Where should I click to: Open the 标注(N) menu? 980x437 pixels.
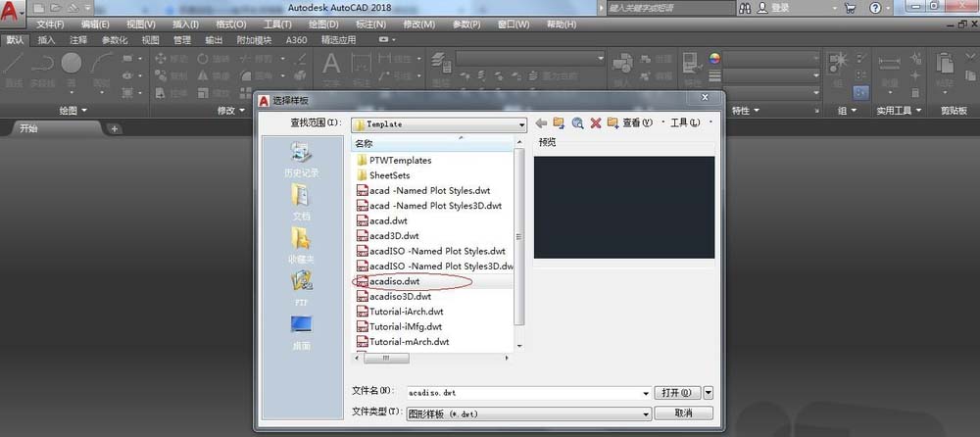coord(370,24)
